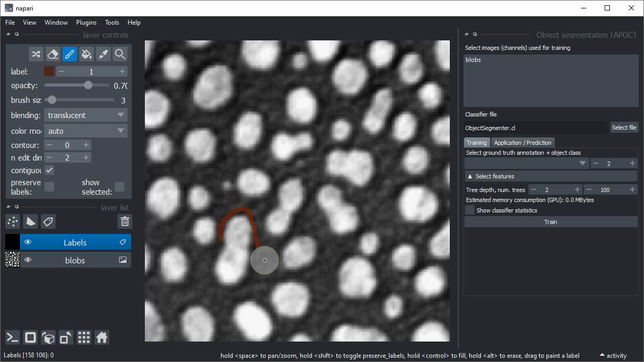
Task: Reset view with the home icon
Action: pyautogui.click(x=102, y=337)
